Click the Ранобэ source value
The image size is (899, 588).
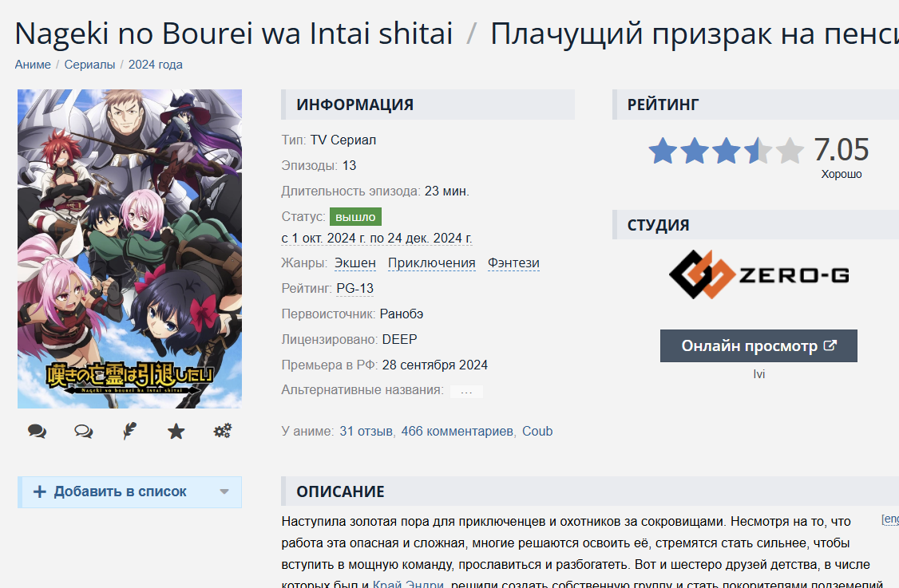402,314
